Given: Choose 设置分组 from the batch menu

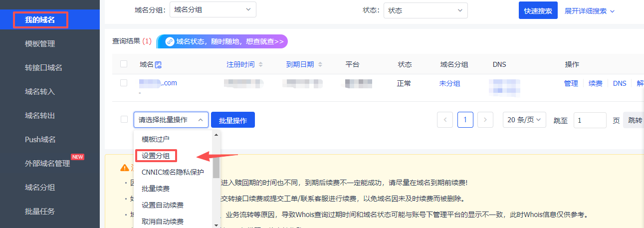Looking at the screenshot, I should pyautogui.click(x=156, y=156).
